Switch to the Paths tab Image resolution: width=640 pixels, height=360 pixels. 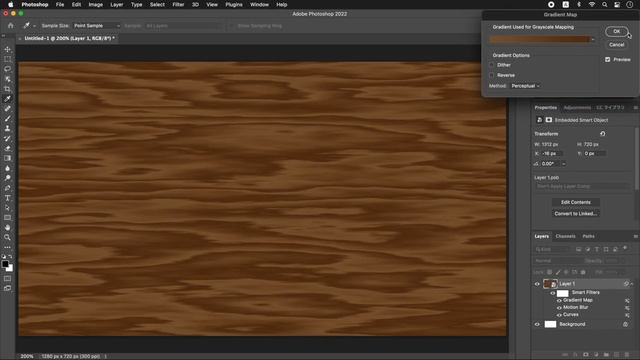(588, 236)
